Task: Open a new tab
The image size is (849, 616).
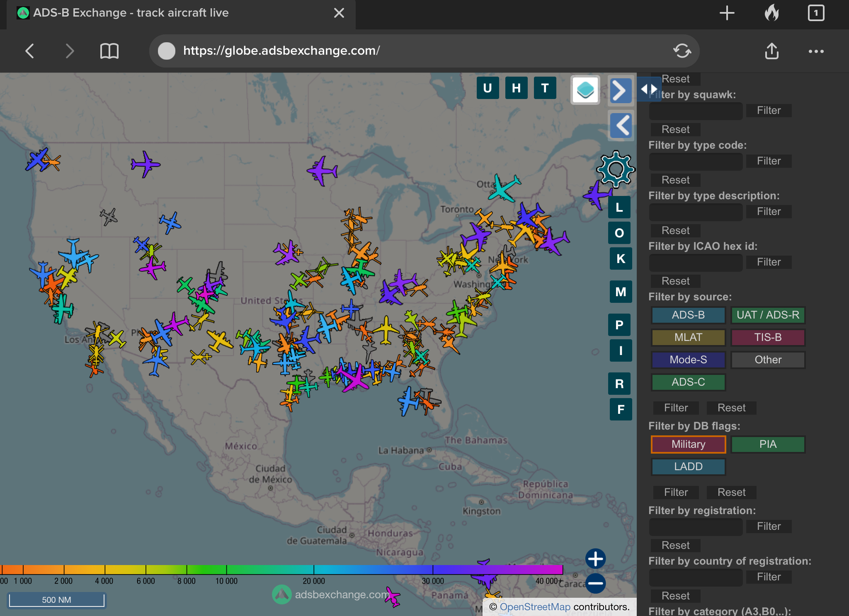Action: 727,13
